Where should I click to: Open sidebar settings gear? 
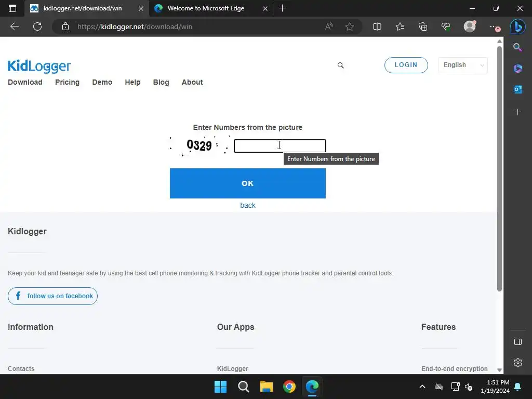(518, 363)
